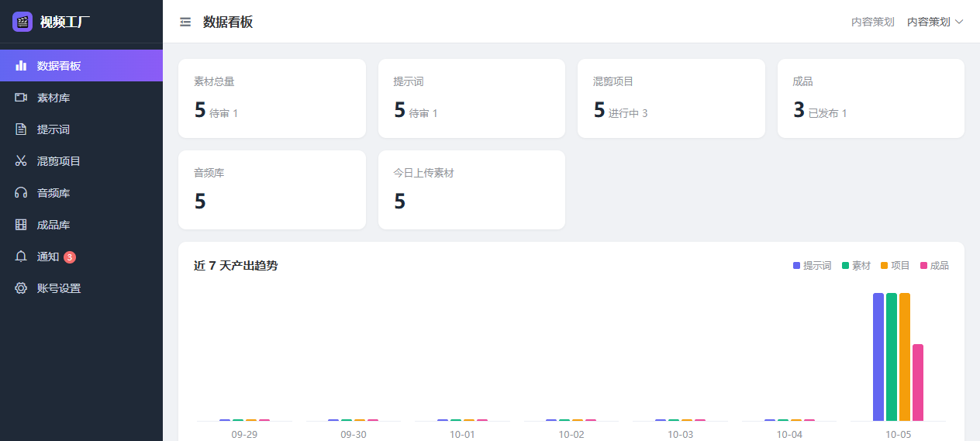980x441 pixels.
Task: Click the 今日上传素材 statistics card
Action: point(471,190)
